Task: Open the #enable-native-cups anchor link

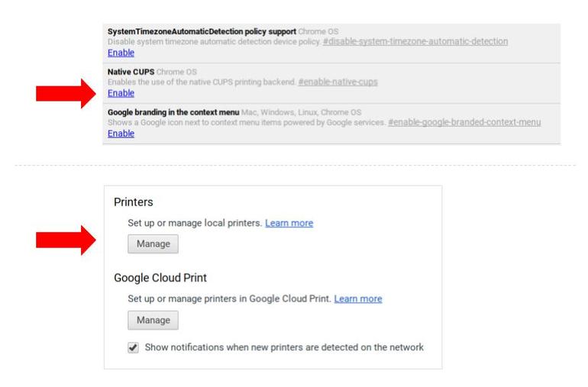Action: point(338,82)
